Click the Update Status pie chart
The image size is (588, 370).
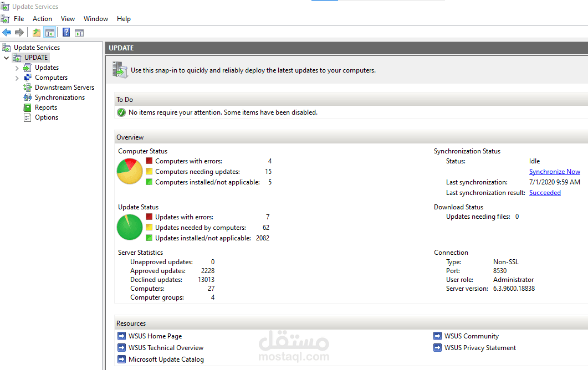coord(130,227)
